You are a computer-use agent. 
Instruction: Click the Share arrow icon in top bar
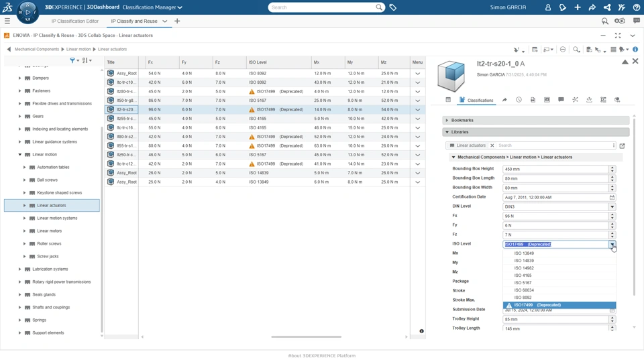(x=592, y=7)
